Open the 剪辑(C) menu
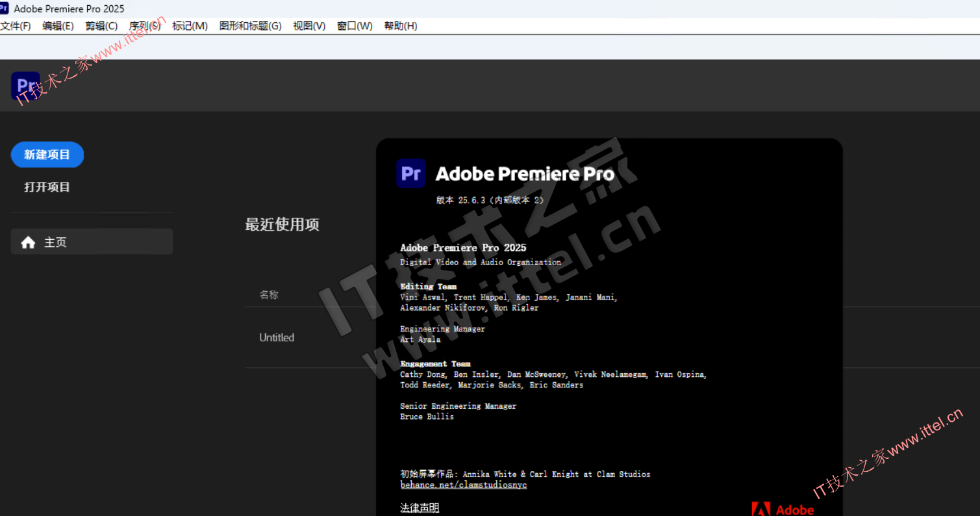This screenshot has height=516, width=980. (x=101, y=26)
